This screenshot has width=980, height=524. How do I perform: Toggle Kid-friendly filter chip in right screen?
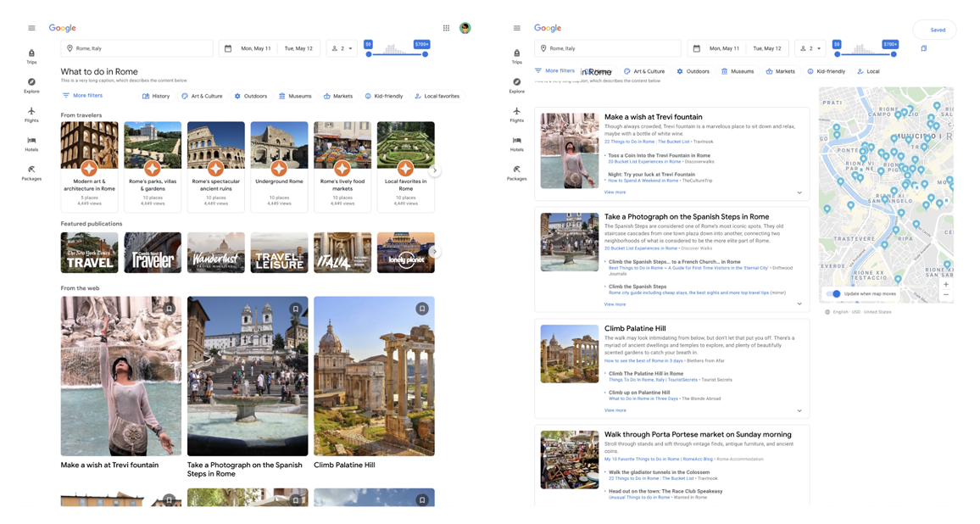pos(826,71)
